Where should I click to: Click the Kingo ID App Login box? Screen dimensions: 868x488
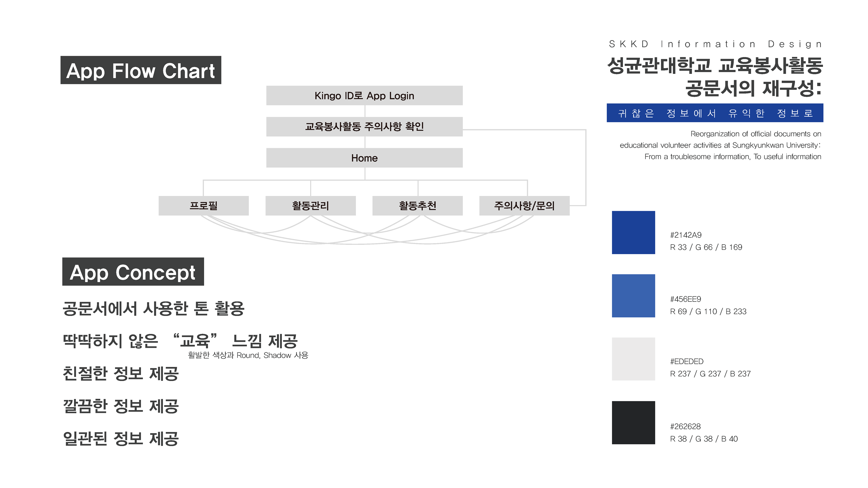(x=364, y=96)
